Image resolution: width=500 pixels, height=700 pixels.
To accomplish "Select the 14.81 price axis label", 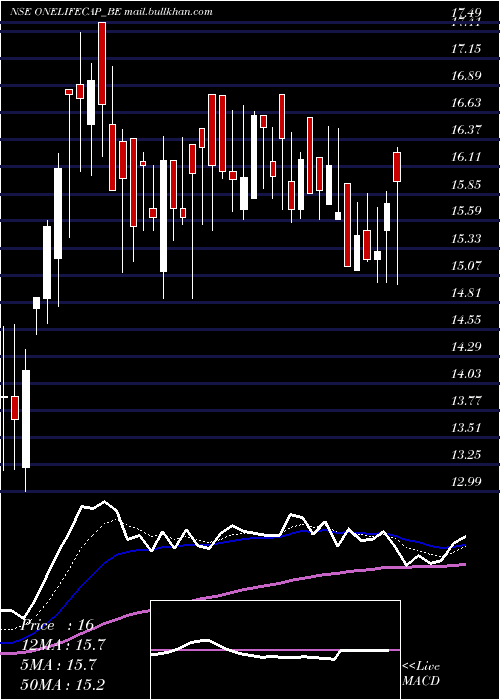I will coord(466,293).
